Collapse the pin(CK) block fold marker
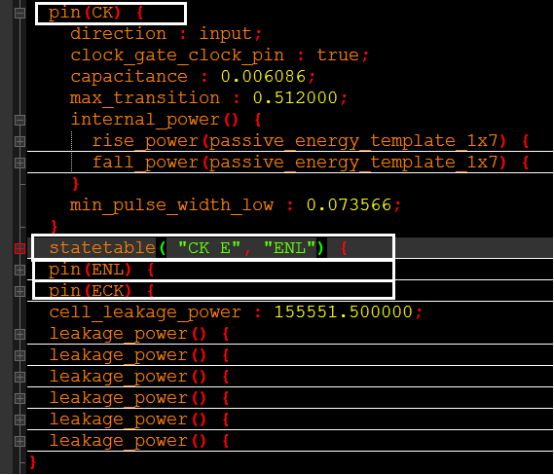554x475 pixels. (x=20, y=13)
